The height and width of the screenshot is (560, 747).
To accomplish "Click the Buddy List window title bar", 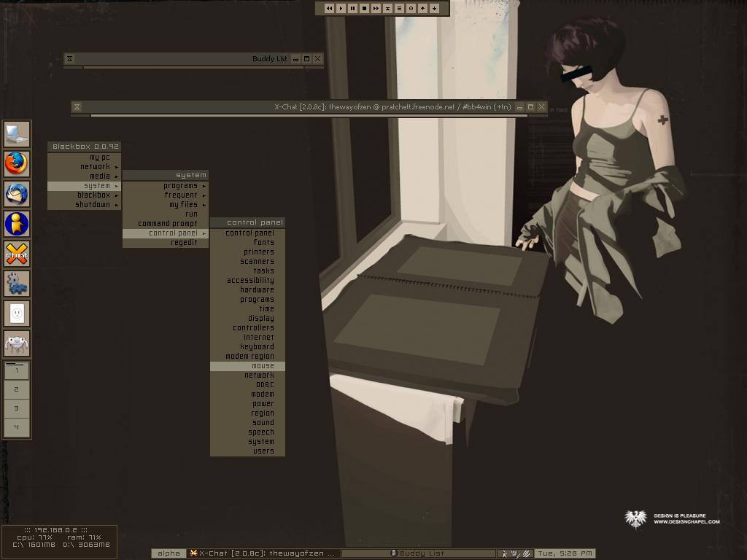I will coord(194,58).
